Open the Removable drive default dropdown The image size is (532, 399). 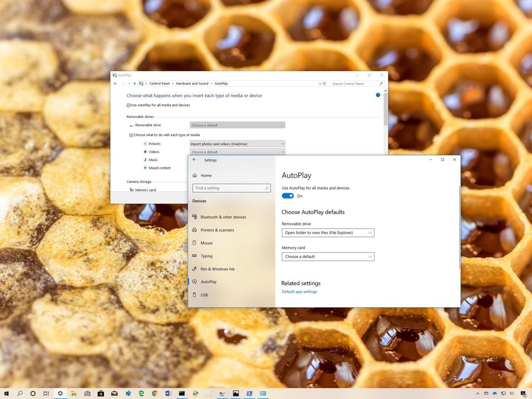328,233
